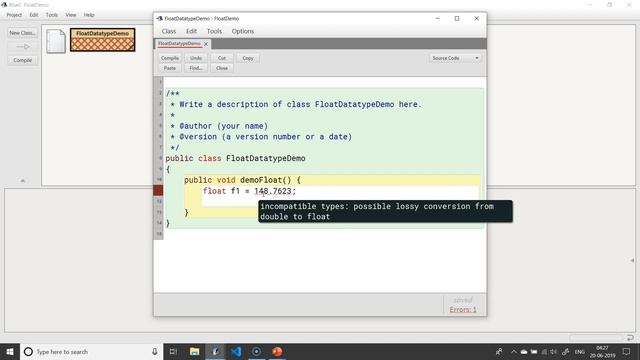Open PowerPoint from taskbar

(x=277, y=351)
